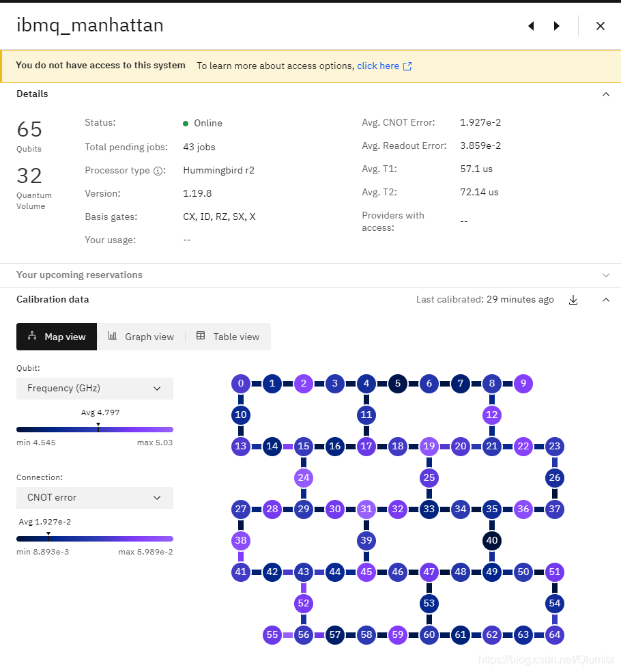Switch to Graph view tab
Image resolution: width=621 pixels, height=672 pixels.
click(141, 337)
